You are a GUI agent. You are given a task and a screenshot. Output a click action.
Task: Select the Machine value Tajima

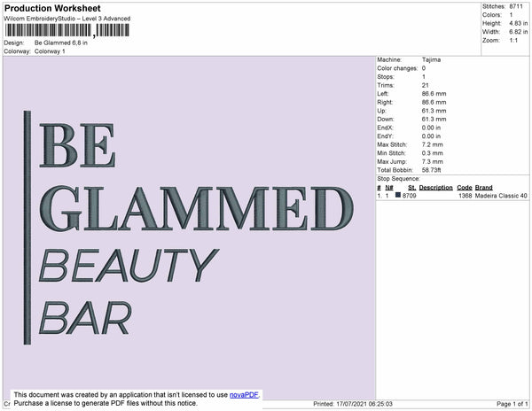point(431,59)
